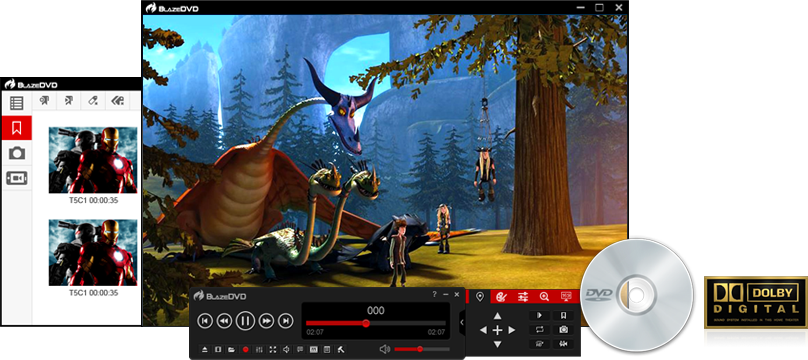
Task: Open settings with the hammer icon
Action: (341, 350)
